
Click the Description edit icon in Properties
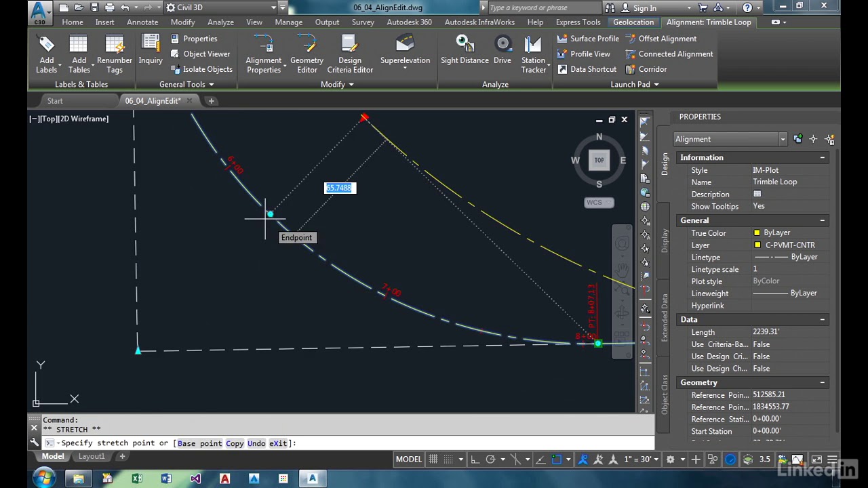click(757, 195)
